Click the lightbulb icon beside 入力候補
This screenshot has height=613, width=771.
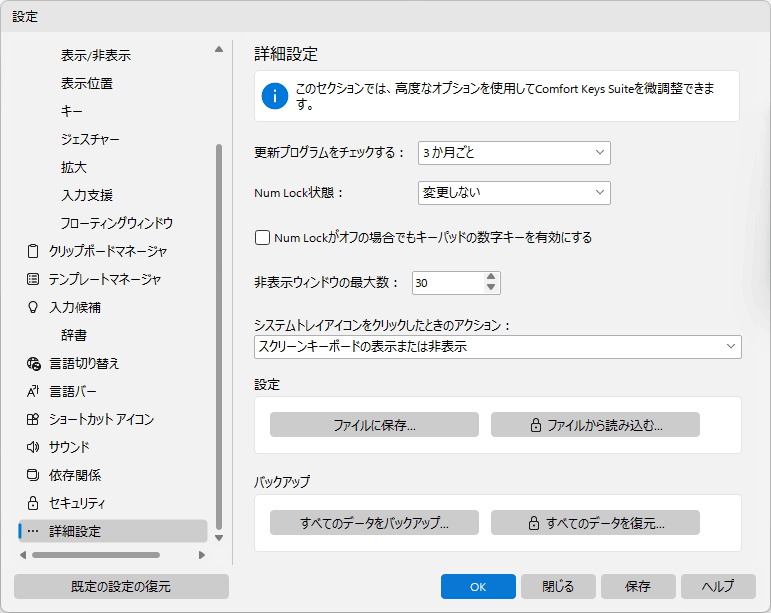33,307
